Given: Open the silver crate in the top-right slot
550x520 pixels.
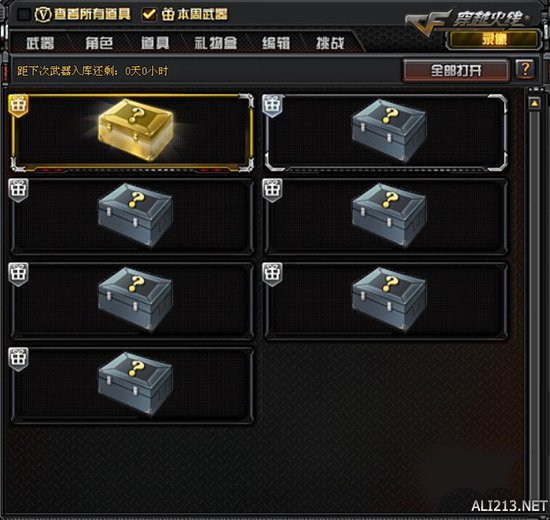Looking at the screenshot, I should click(x=389, y=131).
